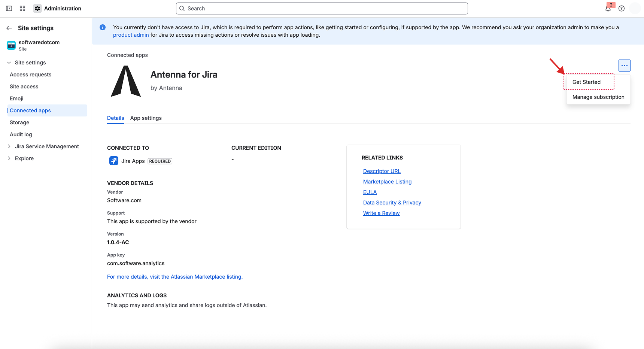Click the Administration title text
This screenshot has width=644, height=349.
(63, 8)
